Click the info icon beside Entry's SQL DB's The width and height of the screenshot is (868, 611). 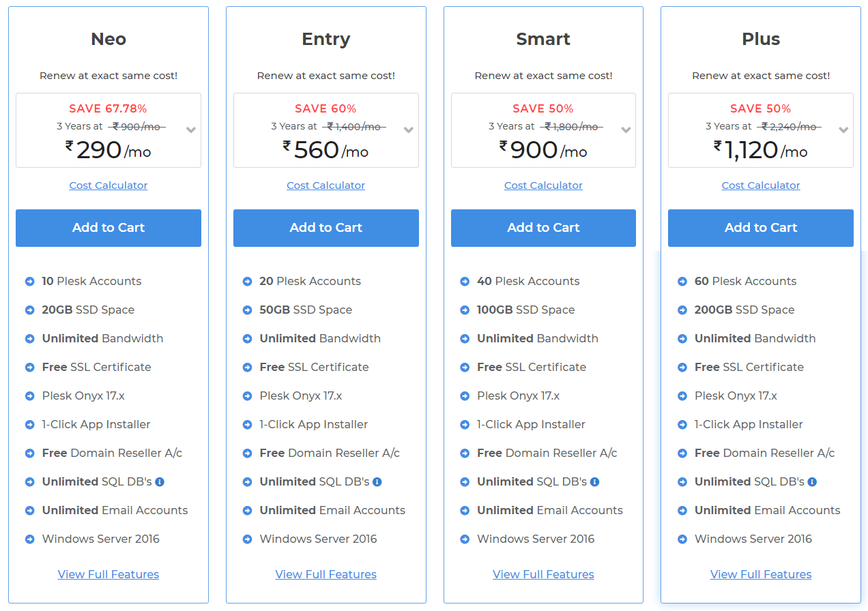coord(377,481)
